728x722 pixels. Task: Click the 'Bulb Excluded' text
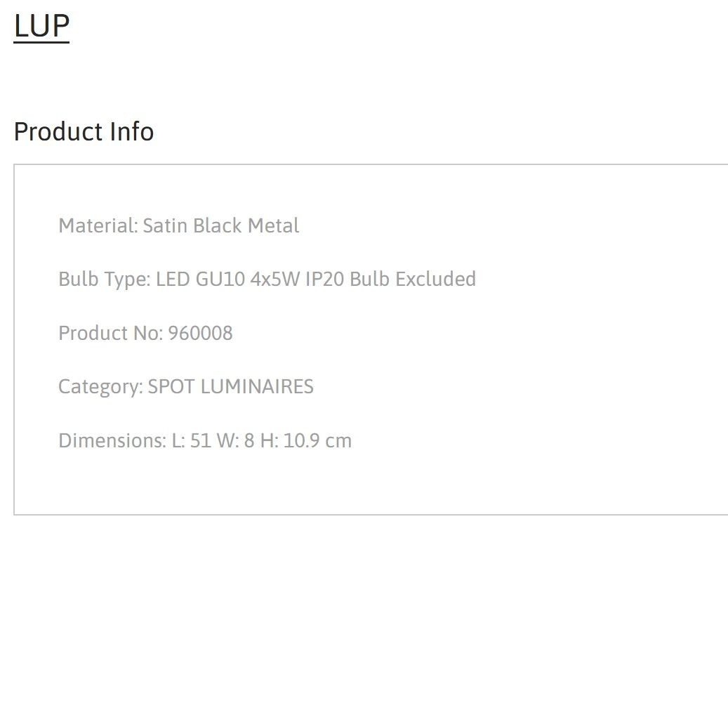click(413, 280)
